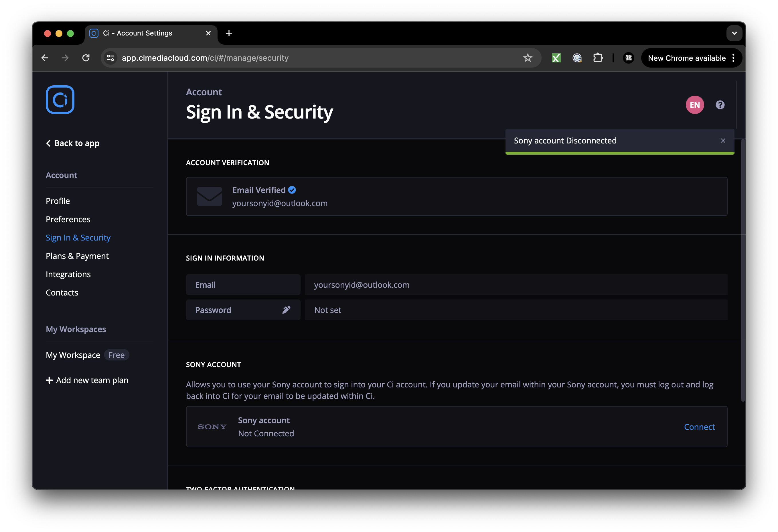Screen dimensions: 778x532
Task: Open site information in the address bar
Action: (110, 58)
